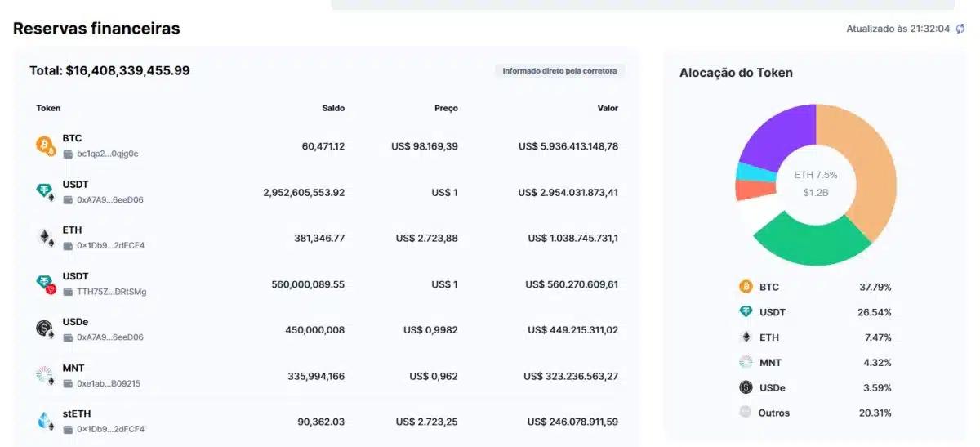This screenshot has height=447, width=980.
Task: Click ETH balance 381,346.77
Action: click(x=319, y=238)
